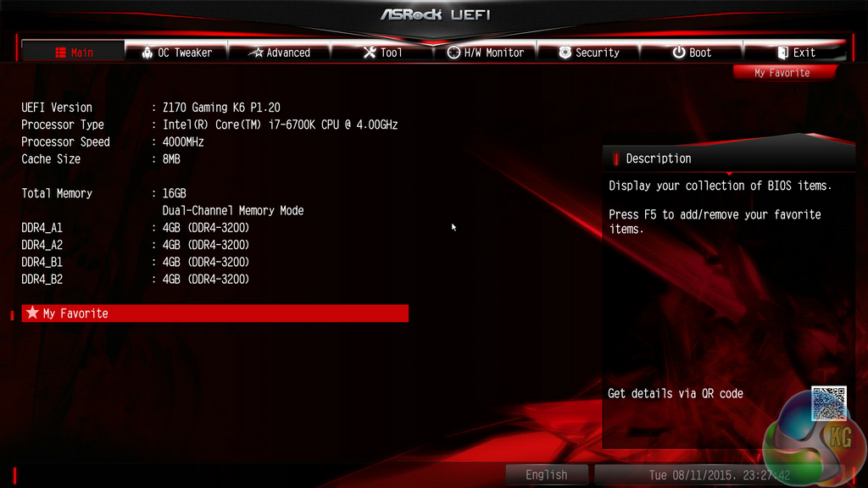Click the Tool wrench icon
The height and width of the screenshot is (488, 868).
pos(370,53)
